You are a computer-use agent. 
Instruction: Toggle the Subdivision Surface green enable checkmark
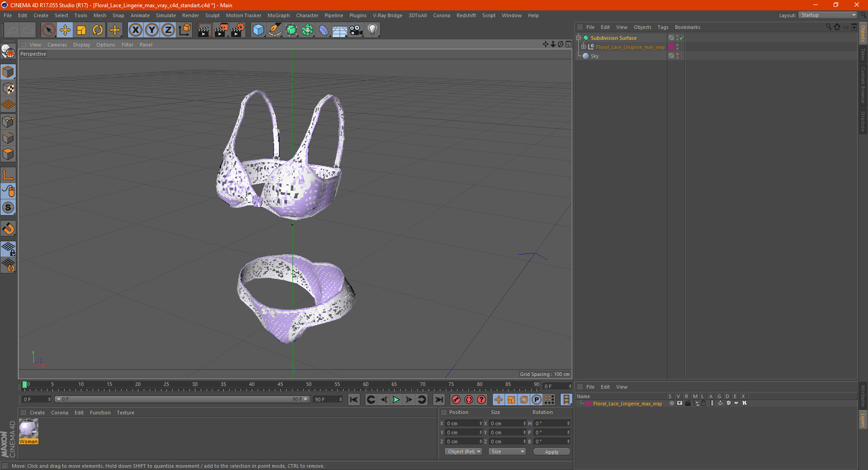click(681, 38)
